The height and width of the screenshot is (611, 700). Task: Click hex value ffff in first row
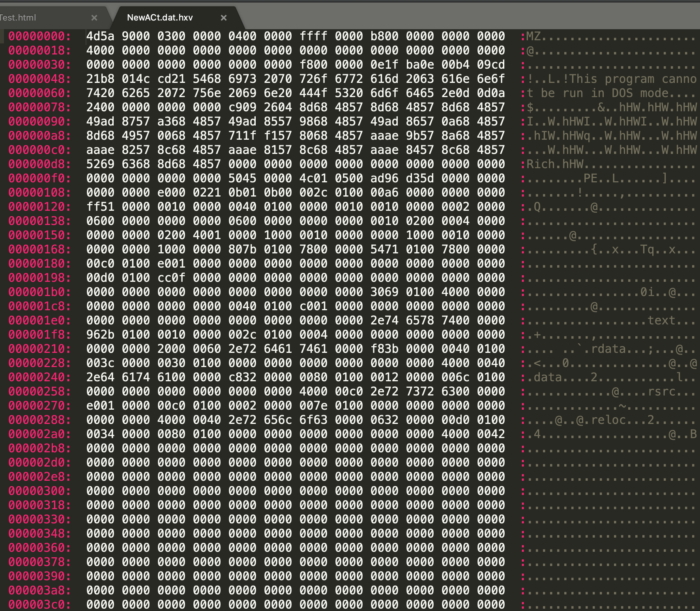pyautogui.click(x=313, y=36)
